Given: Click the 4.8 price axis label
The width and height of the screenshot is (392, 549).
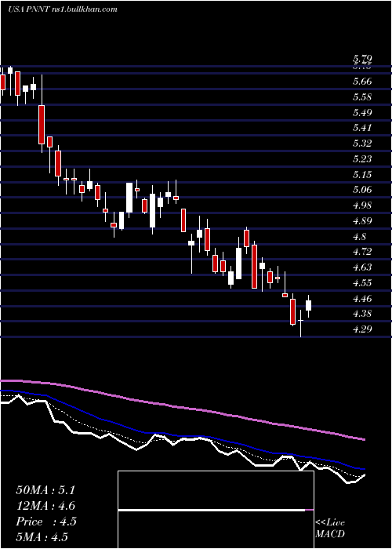Looking at the screenshot, I should point(360,236).
